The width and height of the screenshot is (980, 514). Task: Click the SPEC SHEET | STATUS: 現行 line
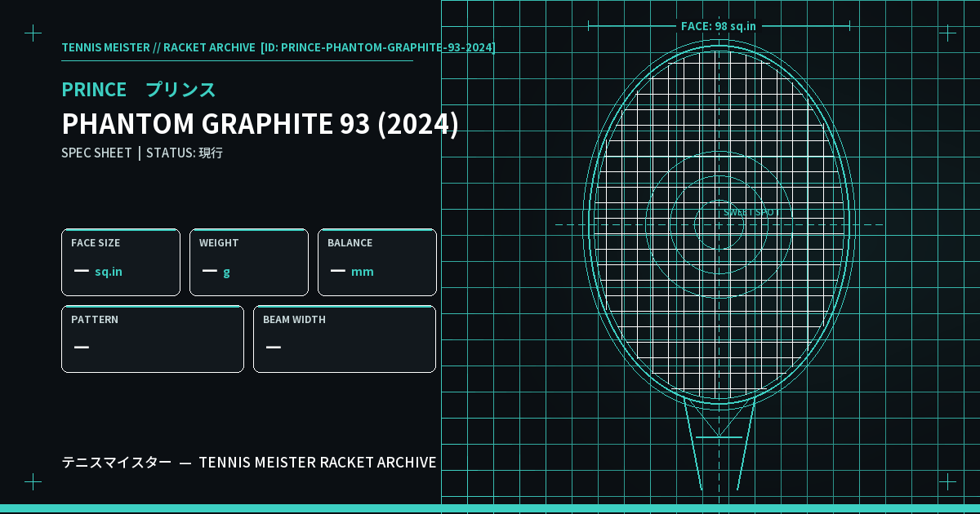pyautogui.click(x=142, y=153)
